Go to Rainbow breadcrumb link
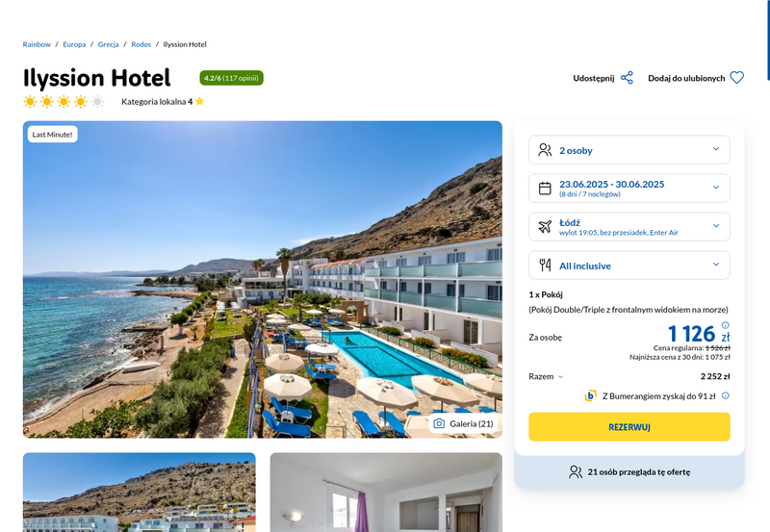This screenshot has height=532, width=770. pyautogui.click(x=37, y=44)
